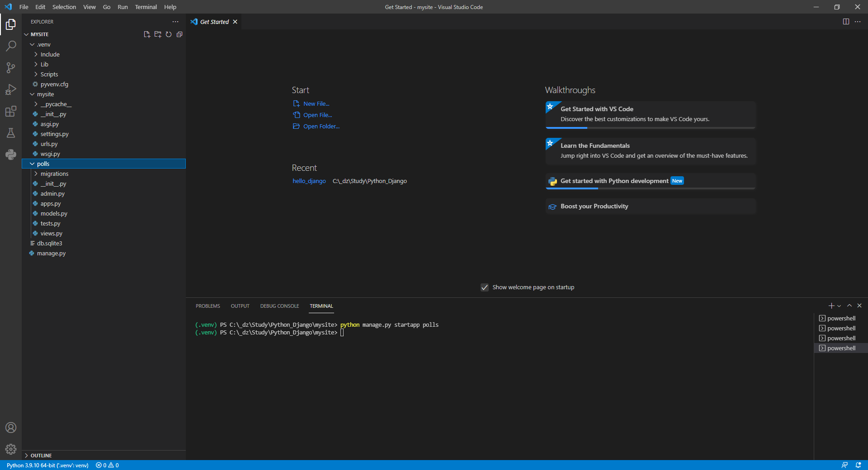Collapse all folders in explorer
The width and height of the screenshot is (868, 470).
(x=179, y=34)
